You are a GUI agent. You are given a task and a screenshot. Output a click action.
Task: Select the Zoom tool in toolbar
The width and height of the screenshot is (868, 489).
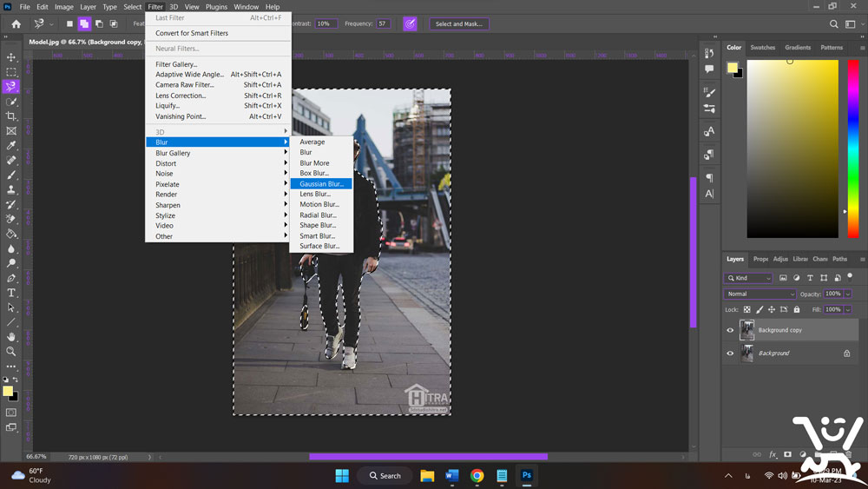(11, 351)
